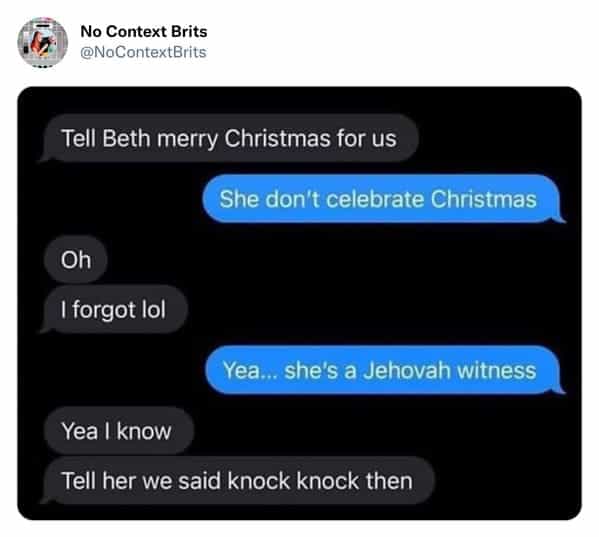This screenshot has width=599, height=537.
Task: Select the 'Tell Beth merry Christmas for us' message
Action: pyautogui.click(x=230, y=138)
